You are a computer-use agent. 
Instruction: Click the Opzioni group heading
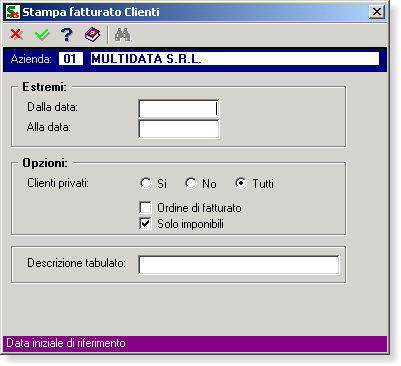[x=45, y=163]
